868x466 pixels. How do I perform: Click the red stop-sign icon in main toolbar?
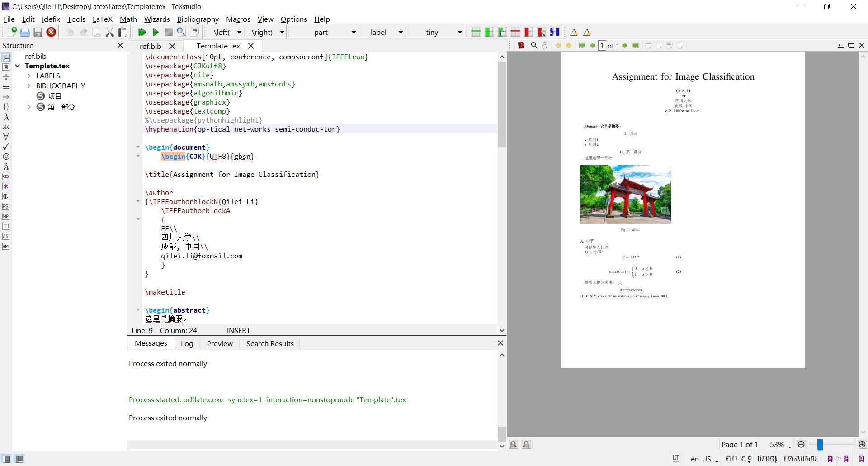(x=51, y=32)
